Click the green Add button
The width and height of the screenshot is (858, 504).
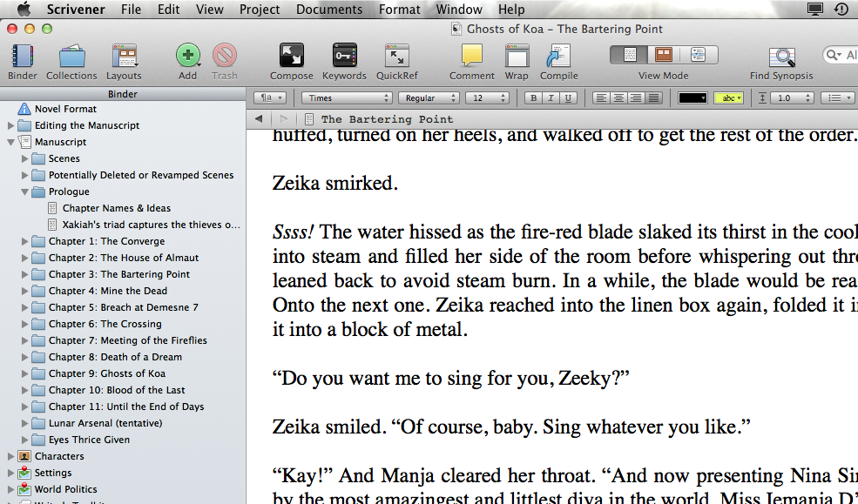click(x=187, y=55)
